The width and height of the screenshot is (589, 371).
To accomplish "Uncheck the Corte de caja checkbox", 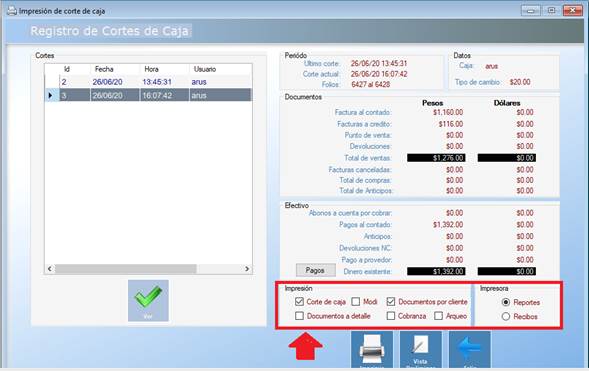I will pyautogui.click(x=299, y=302).
